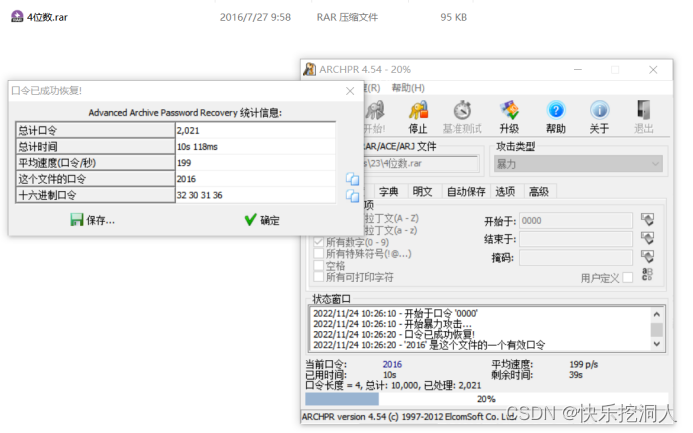Image resolution: width=693 pixels, height=433 pixels.
Task: Open the user-defined charset editor icon
Action: [647, 274]
